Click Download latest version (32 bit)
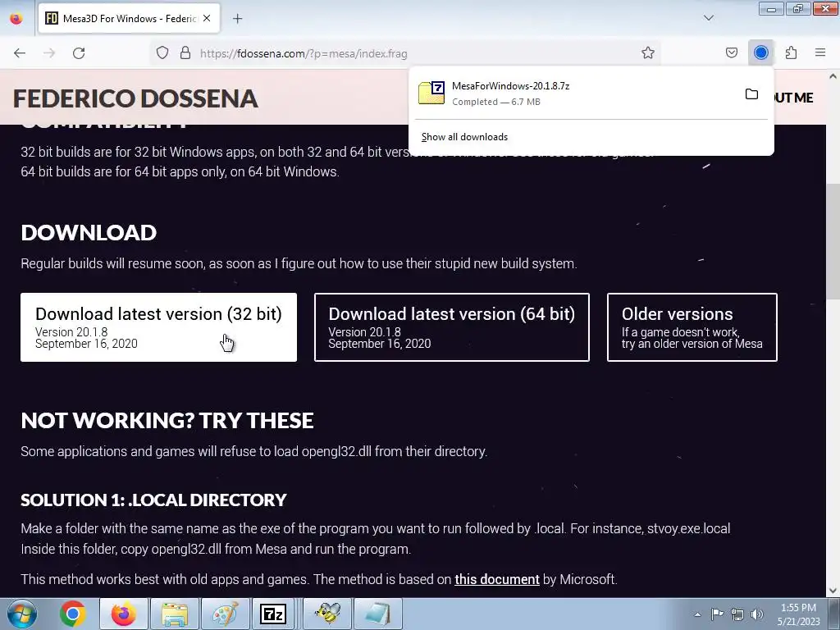The height and width of the screenshot is (630, 840). 158,327
